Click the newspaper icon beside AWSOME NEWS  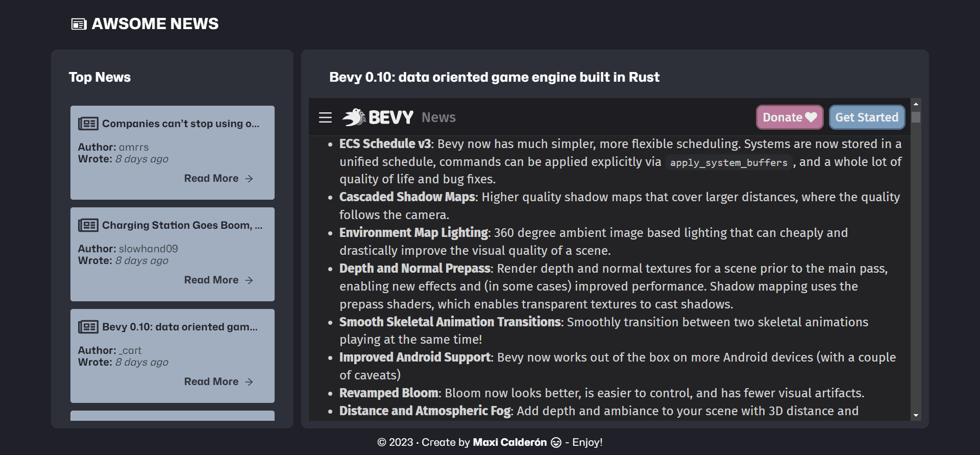79,24
